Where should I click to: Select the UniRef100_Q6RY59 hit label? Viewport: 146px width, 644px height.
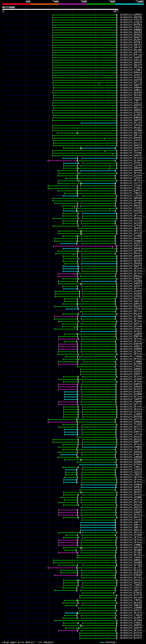point(131,120)
